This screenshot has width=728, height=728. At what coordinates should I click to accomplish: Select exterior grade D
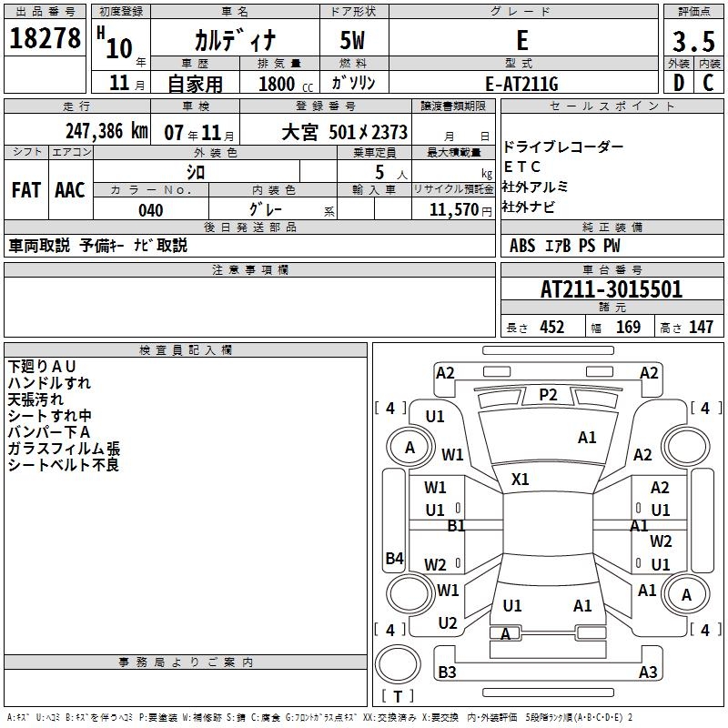679,83
